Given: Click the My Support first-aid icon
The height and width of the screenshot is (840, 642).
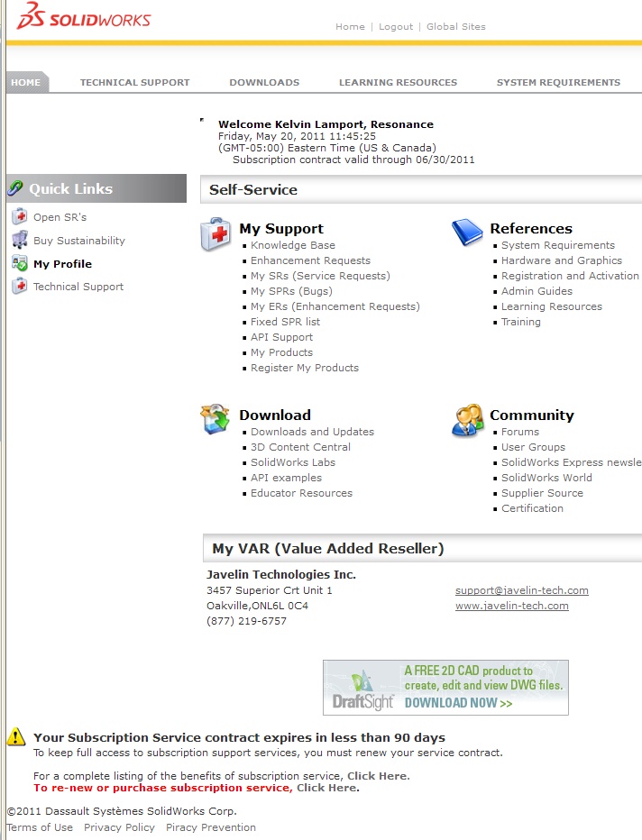Looking at the screenshot, I should click(216, 234).
